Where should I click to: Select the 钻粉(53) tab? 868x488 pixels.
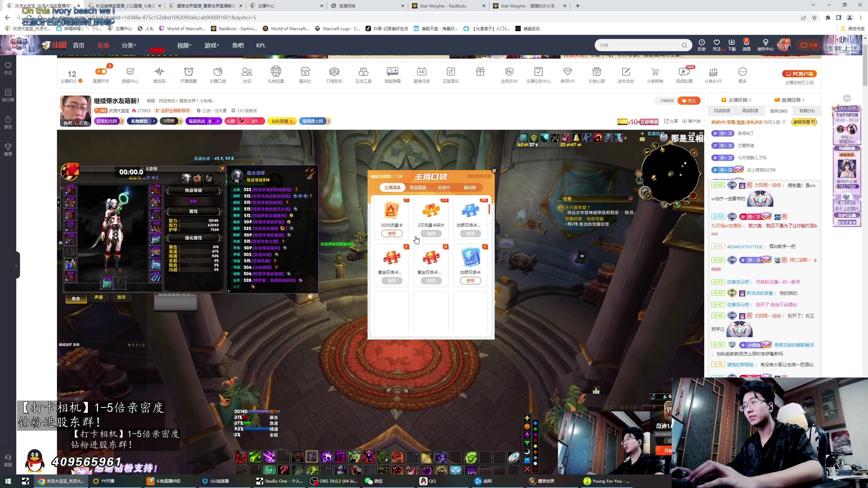807,111
